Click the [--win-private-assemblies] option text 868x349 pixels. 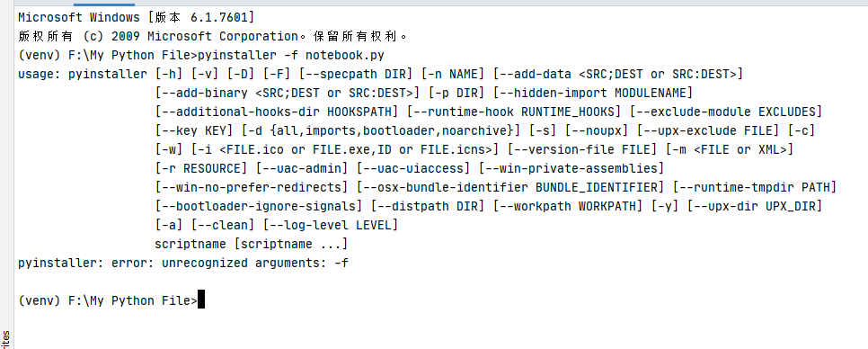coord(571,168)
